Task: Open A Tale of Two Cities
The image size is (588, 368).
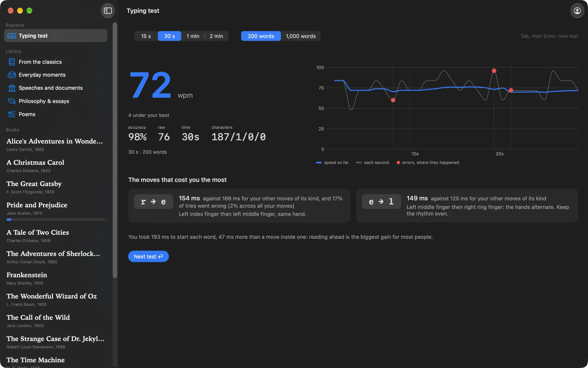Action: coord(56,236)
